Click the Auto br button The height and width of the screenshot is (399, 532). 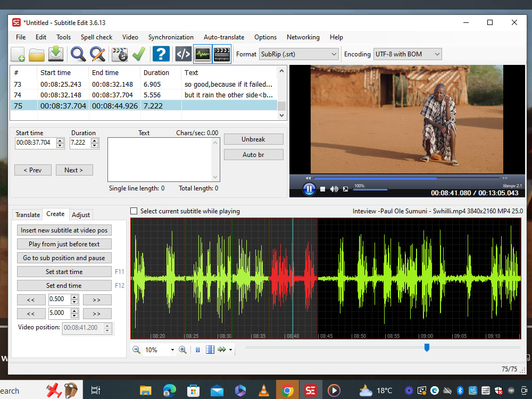[x=253, y=155]
